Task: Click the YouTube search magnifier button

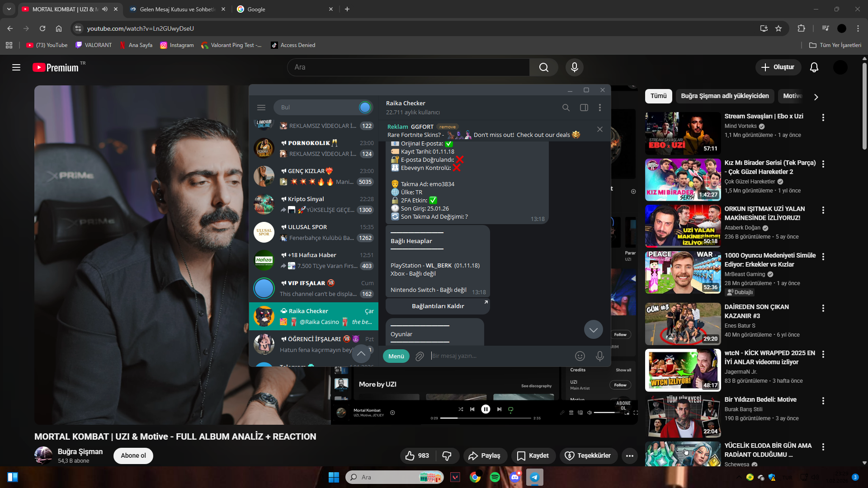Action: [x=544, y=67]
